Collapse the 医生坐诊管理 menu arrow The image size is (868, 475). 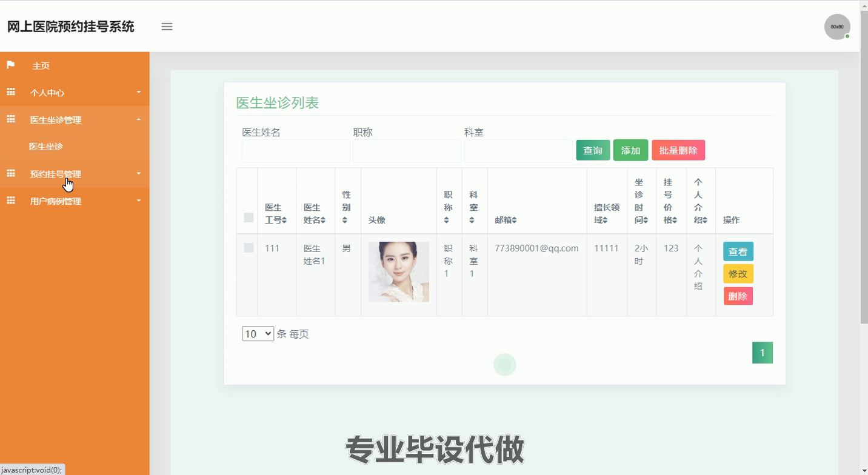coord(139,119)
